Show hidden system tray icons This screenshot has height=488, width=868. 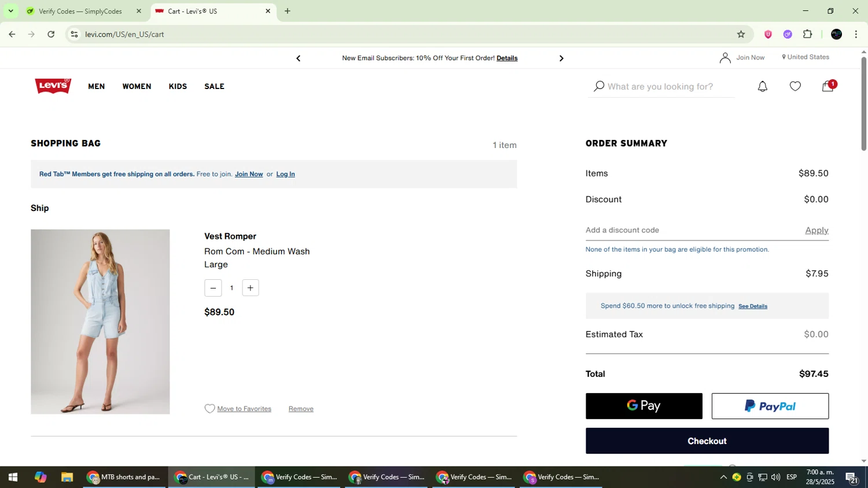tap(723, 477)
